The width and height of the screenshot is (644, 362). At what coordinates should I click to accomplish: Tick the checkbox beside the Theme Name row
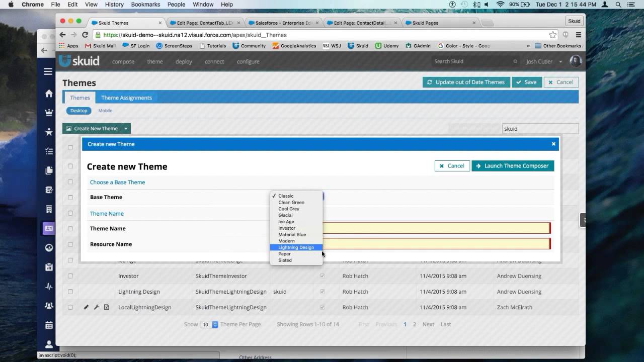[70, 229]
